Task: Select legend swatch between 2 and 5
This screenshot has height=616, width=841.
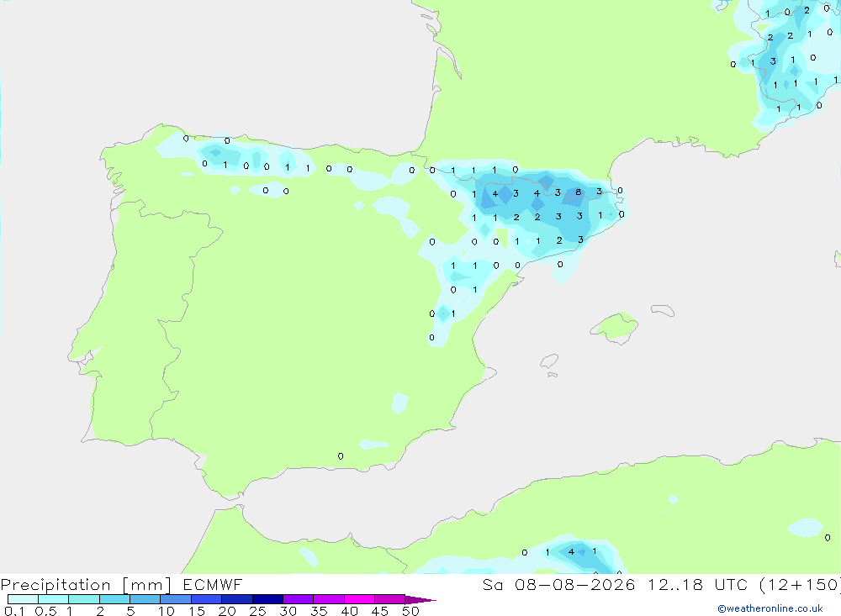Action: pos(114,599)
